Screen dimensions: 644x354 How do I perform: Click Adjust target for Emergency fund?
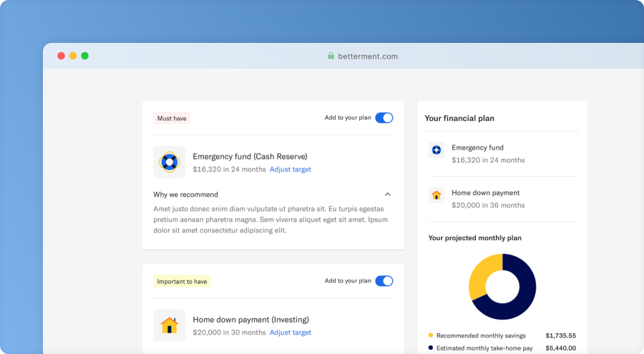tap(291, 169)
